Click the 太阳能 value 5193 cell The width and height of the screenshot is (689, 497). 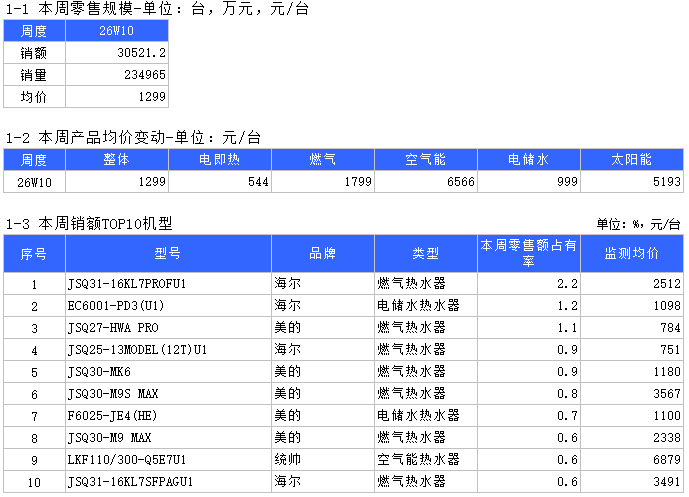pos(631,182)
